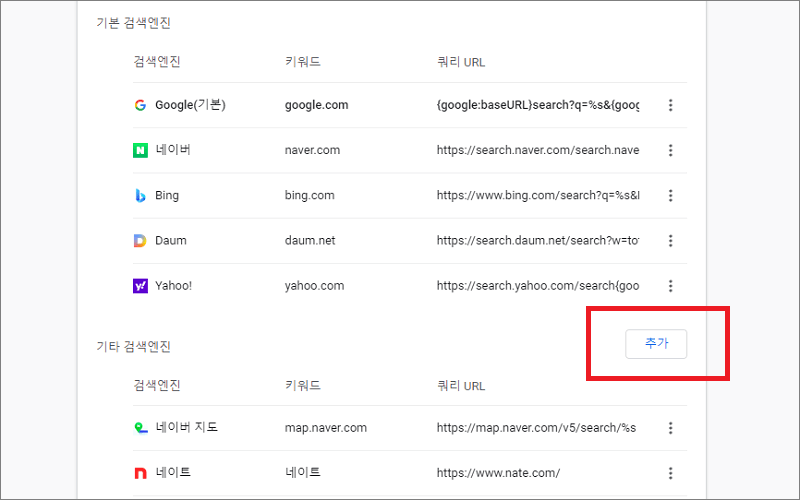Click 검색엔진 header in 기타 검색엔진 table
The width and height of the screenshot is (800, 500).
point(157,385)
